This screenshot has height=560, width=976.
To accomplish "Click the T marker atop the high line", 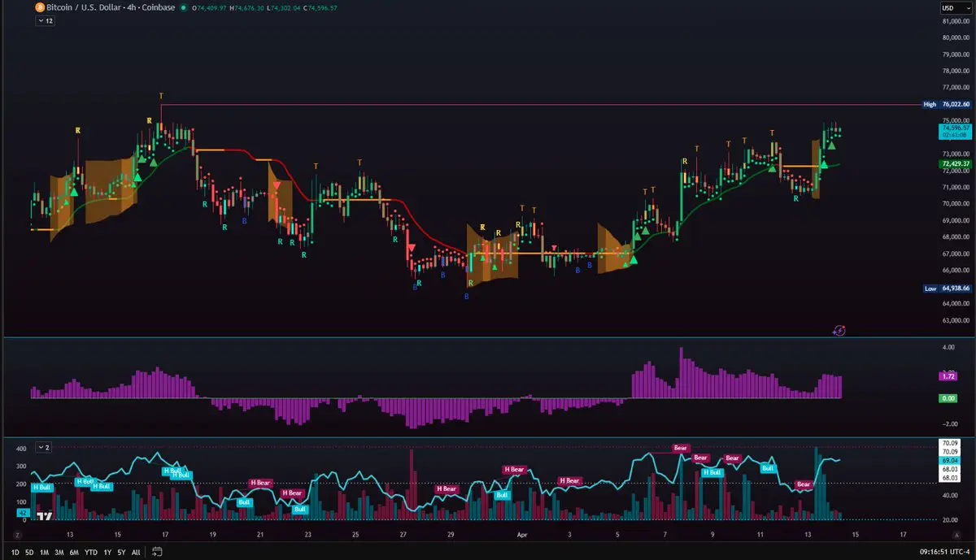I will point(161,96).
